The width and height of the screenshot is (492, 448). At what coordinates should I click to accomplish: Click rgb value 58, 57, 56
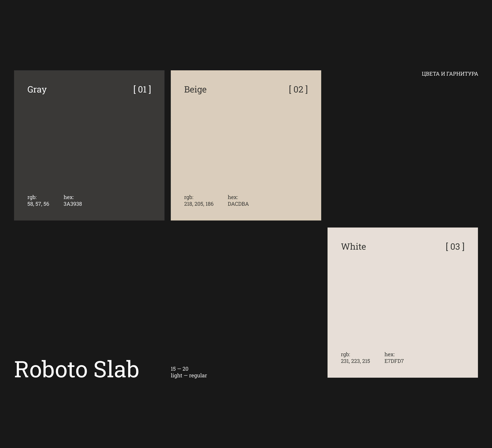(x=38, y=204)
